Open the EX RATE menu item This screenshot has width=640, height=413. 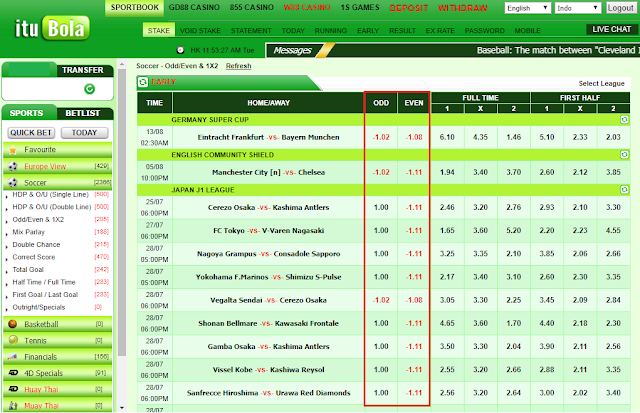(x=440, y=31)
